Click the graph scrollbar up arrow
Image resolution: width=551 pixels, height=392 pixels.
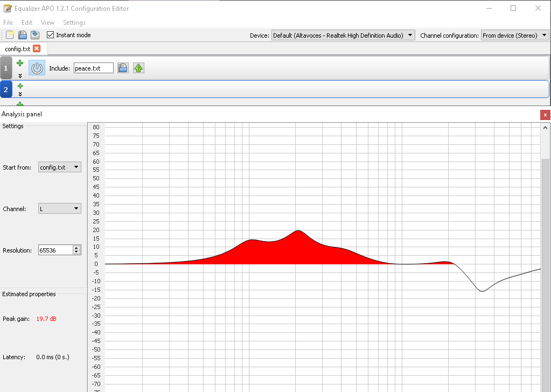546,128
